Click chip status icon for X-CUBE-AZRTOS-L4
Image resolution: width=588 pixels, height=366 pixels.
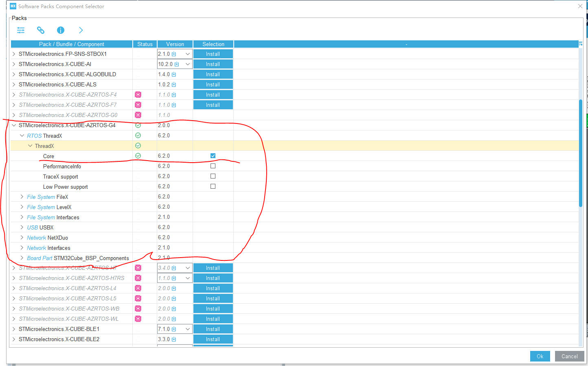[138, 288]
